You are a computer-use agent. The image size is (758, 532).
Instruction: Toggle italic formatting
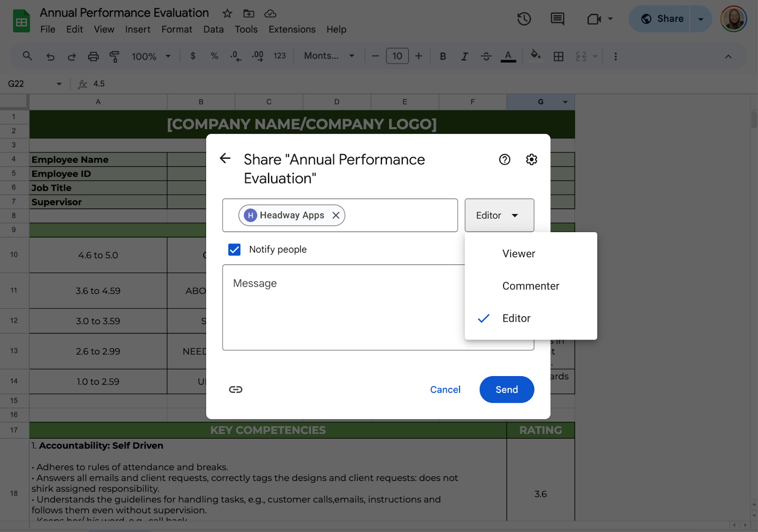coord(464,56)
